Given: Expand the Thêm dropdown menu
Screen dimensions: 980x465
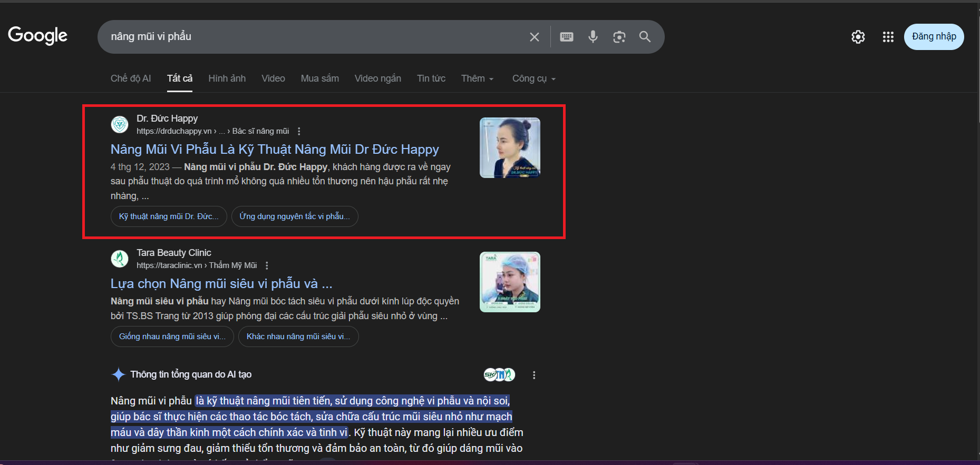Looking at the screenshot, I should coord(477,78).
